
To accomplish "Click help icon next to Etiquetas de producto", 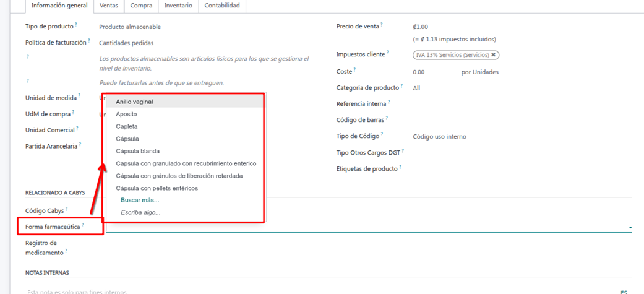I will coord(400,167).
